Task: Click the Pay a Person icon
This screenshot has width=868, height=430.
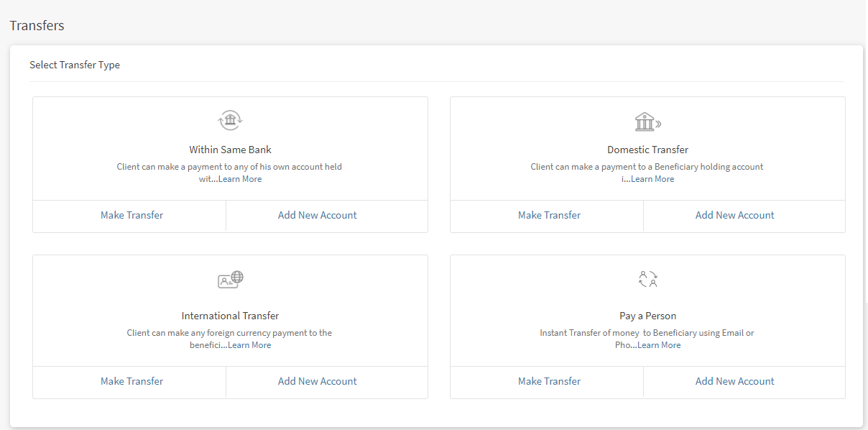Action: coord(647,279)
